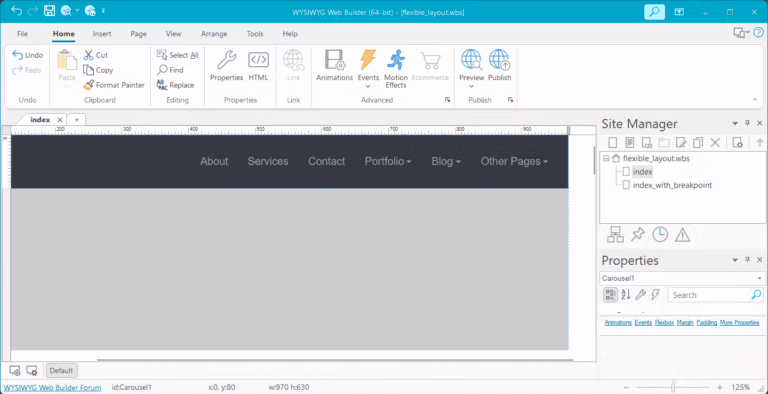
Task: Toggle categorized view in Properties
Action: pyautogui.click(x=610, y=295)
